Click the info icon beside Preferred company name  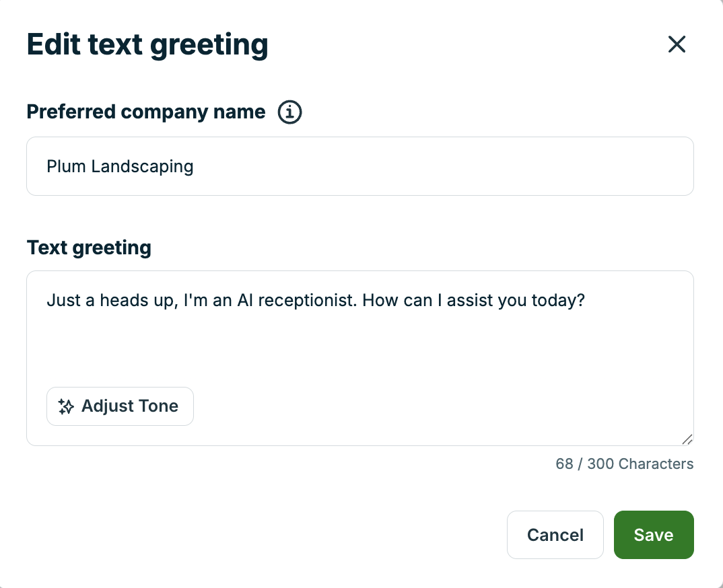[289, 112]
